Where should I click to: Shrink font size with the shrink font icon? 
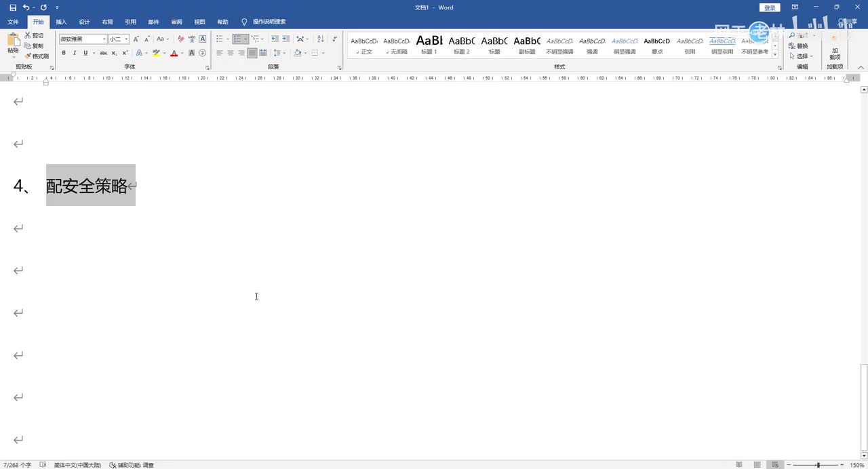(147, 39)
